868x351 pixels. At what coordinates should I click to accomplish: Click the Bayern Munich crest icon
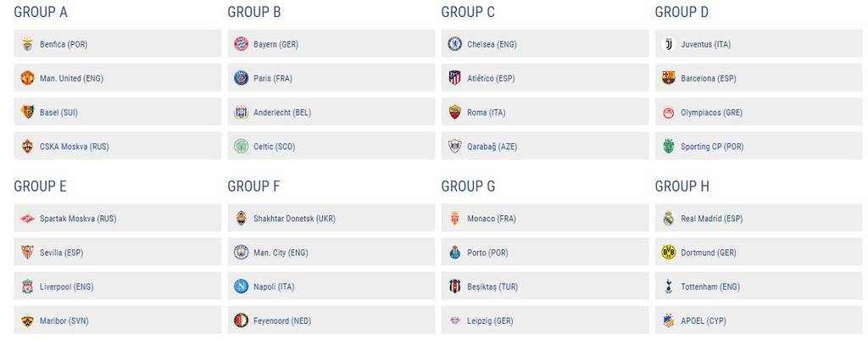[x=241, y=44]
